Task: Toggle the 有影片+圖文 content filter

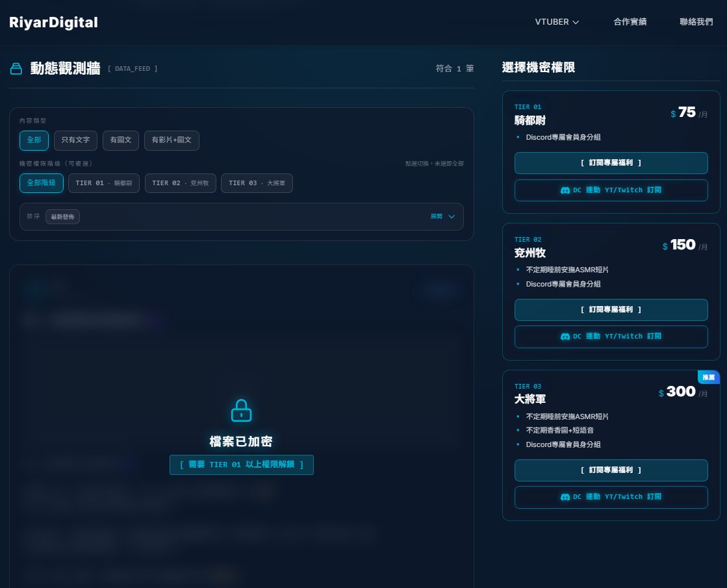Action: click(x=172, y=140)
